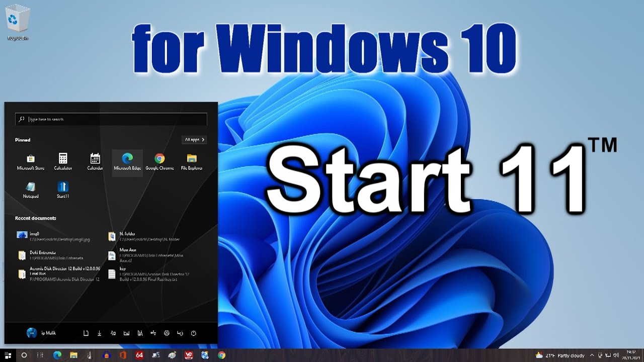Open Pictures folder icon in start menu
The width and height of the screenshot is (644, 362).
tap(126, 333)
